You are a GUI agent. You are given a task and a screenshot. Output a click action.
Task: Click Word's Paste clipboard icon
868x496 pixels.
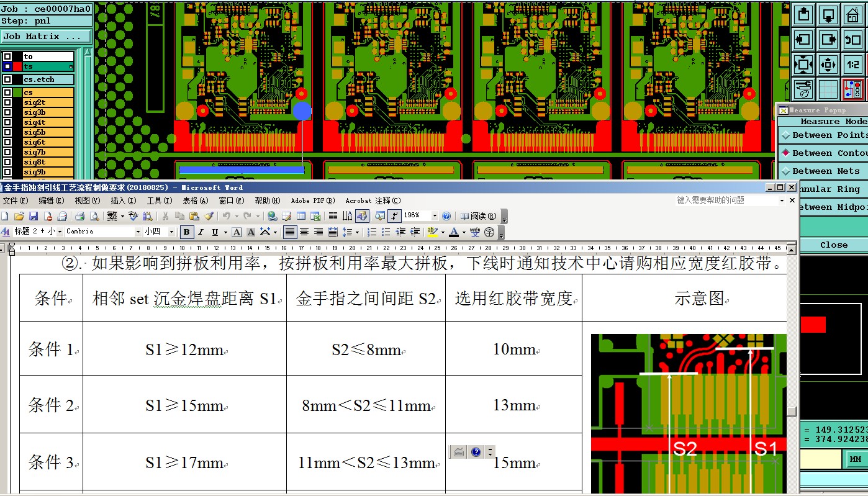(x=194, y=216)
